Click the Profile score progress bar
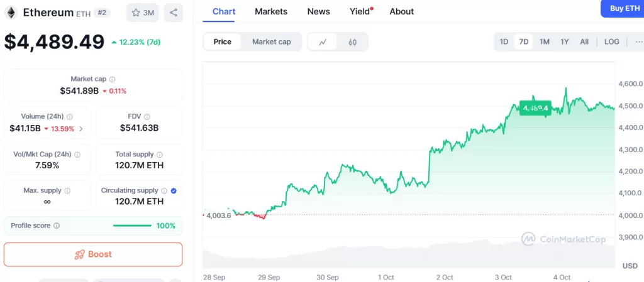The image size is (644, 282). coord(132,225)
